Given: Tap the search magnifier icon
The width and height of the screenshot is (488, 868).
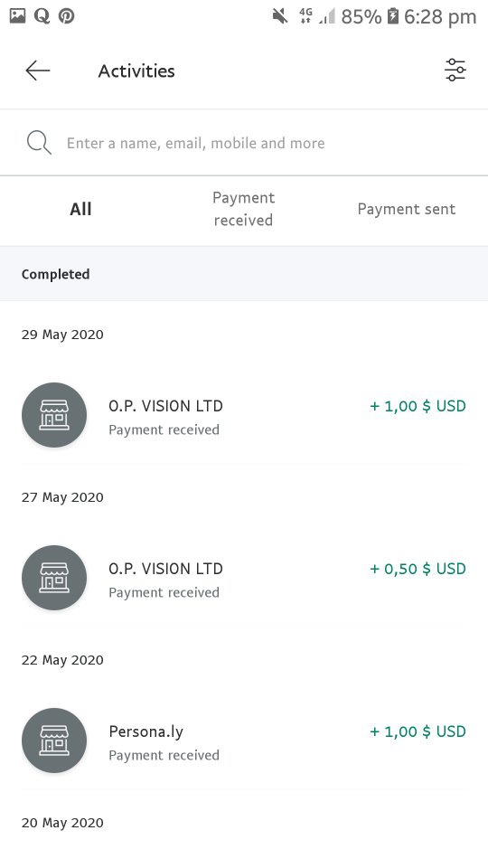Looking at the screenshot, I should (39, 143).
